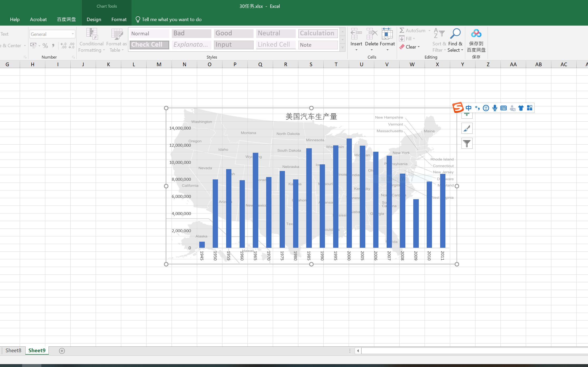588x367 pixels.
Task: Add a new sheet with plus button
Action: pos(62,351)
